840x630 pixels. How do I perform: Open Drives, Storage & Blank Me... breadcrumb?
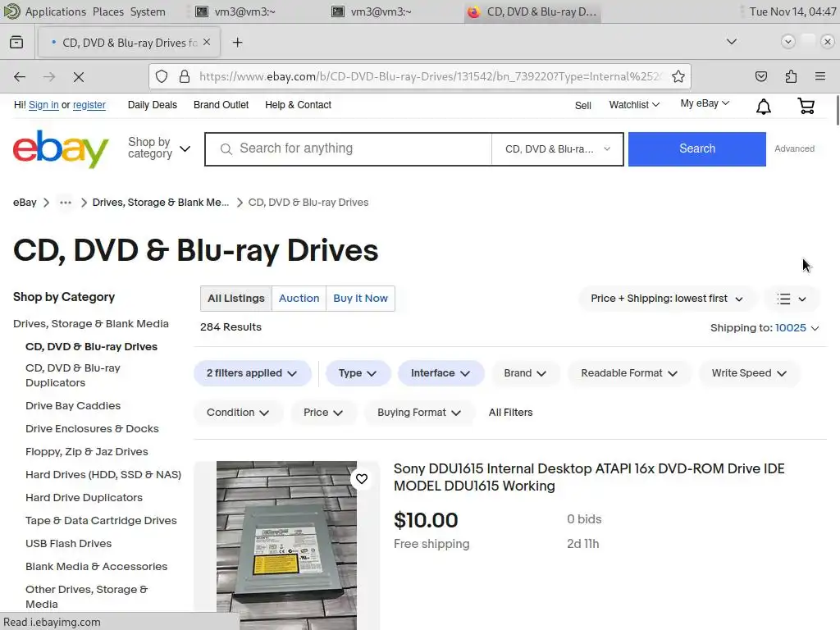[x=161, y=203]
